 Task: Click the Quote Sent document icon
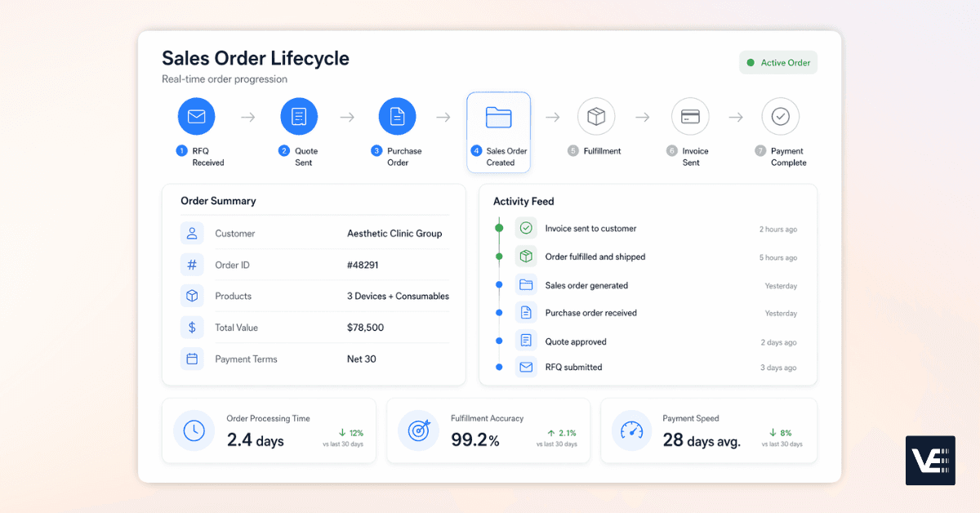[299, 116]
